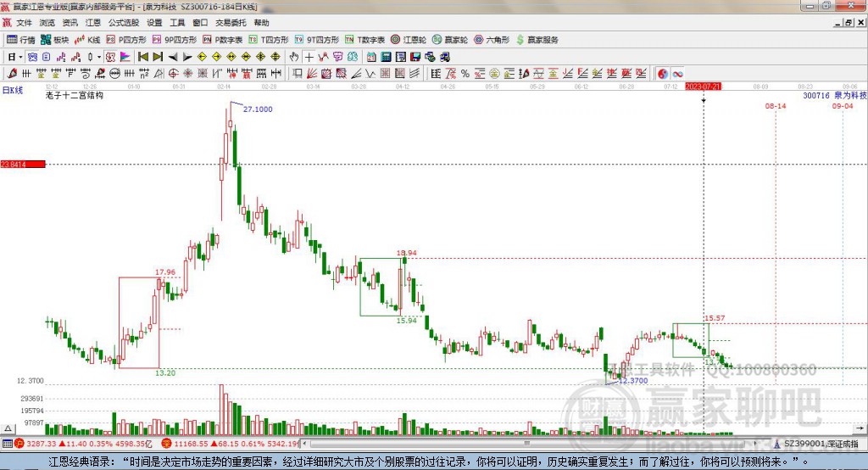Viewport: 868px width, 470px height.
Task: Click the 09-04 date projection label
Action: pyautogui.click(x=843, y=106)
